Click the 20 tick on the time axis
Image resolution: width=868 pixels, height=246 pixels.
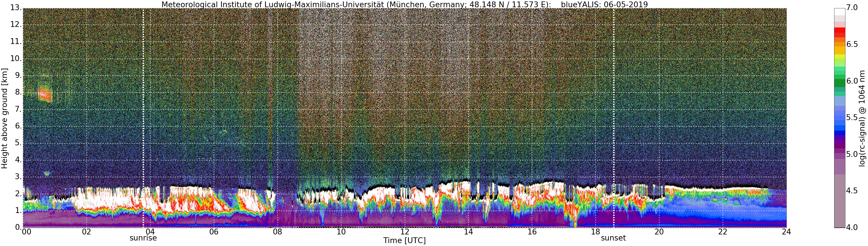659,232
